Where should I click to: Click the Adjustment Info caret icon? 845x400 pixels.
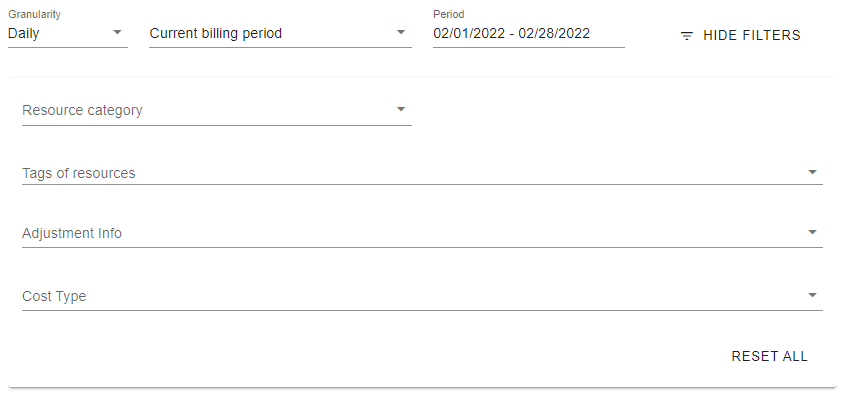point(812,233)
